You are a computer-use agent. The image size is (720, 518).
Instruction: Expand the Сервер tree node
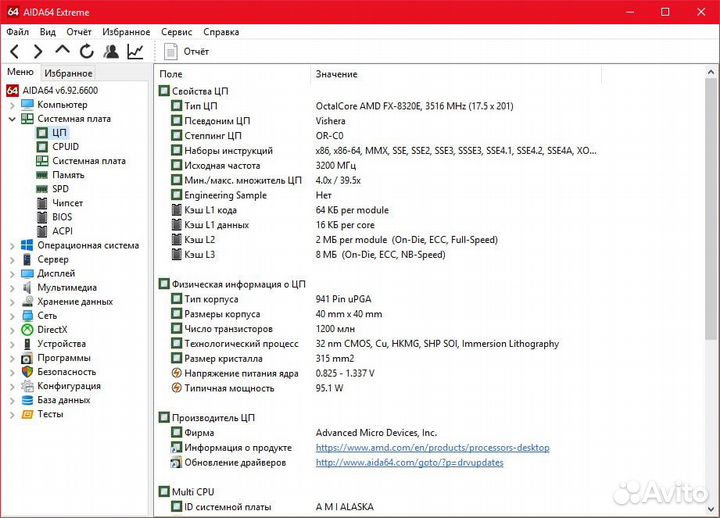pyautogui.click(x=12, y=260)
